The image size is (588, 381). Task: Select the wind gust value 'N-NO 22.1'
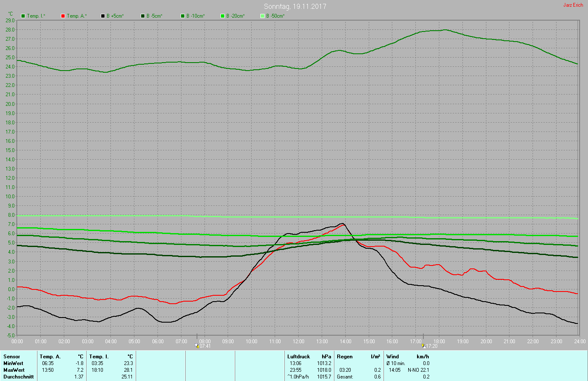tap(419, 370)
